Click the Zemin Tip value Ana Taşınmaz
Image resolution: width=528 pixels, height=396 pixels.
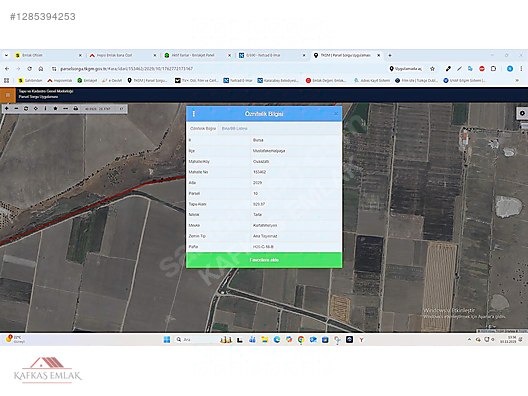[265, 236]
